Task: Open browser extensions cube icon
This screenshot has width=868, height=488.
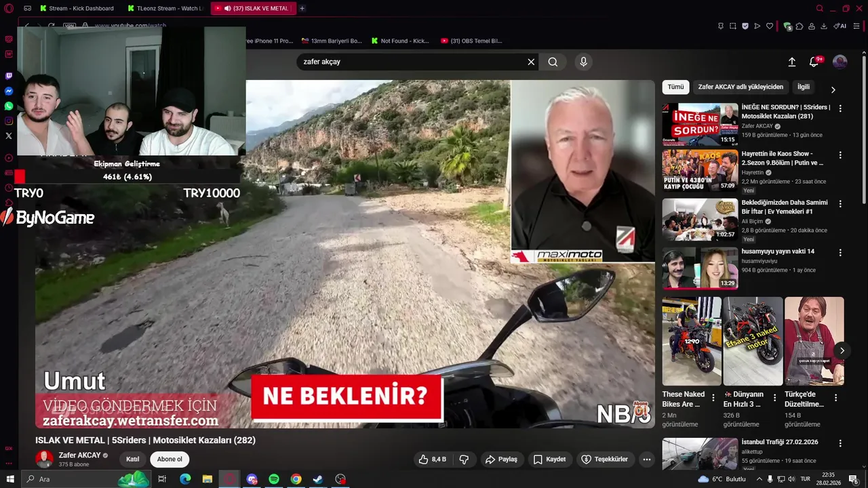Action: (800, 26)
